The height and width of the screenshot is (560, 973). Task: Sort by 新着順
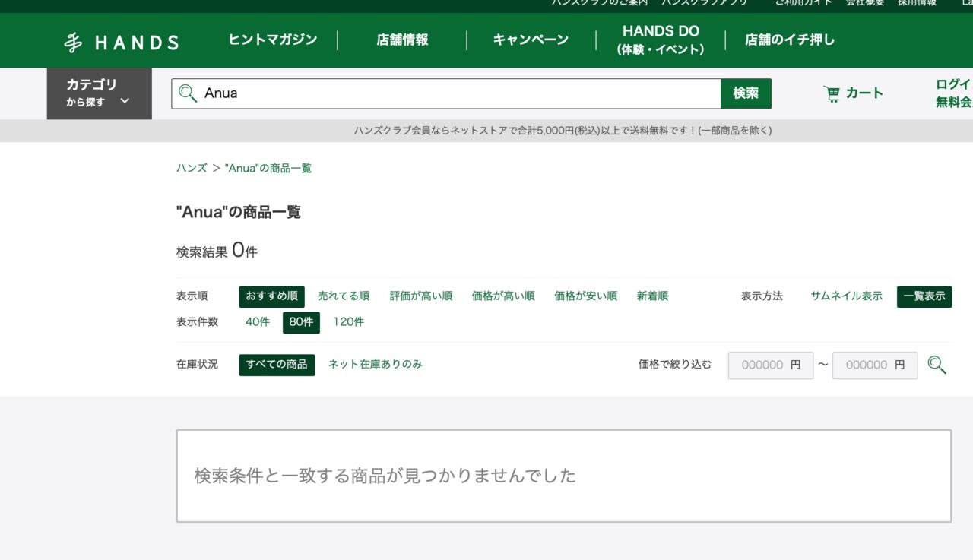click(x=652, y=296)
